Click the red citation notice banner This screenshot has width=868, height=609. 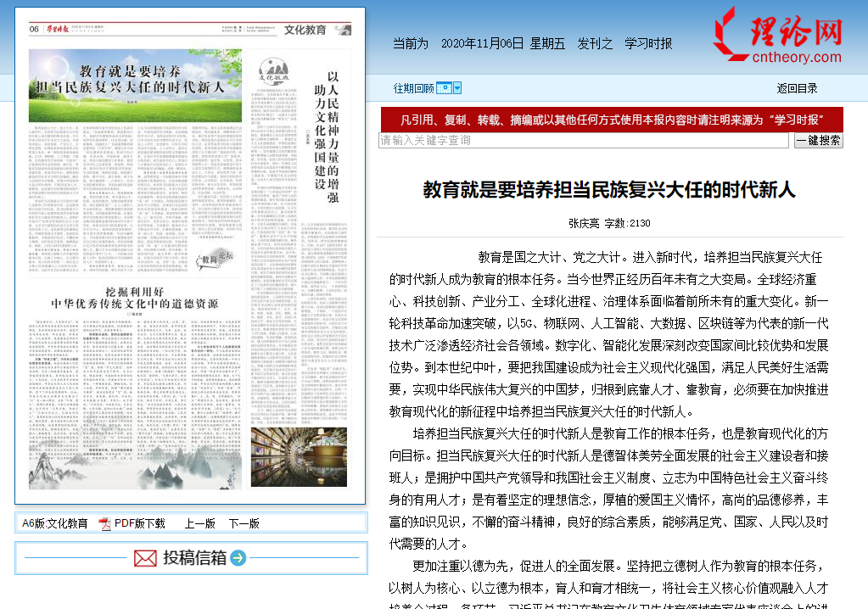click(x=612, y=120)
